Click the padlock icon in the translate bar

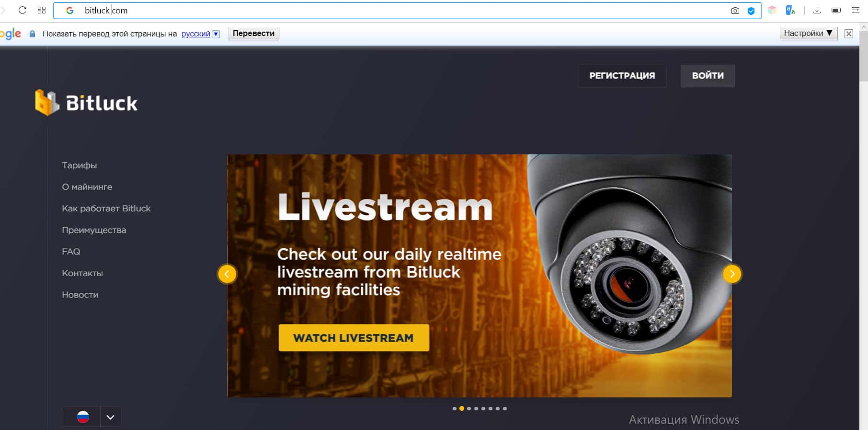(32, 34)
